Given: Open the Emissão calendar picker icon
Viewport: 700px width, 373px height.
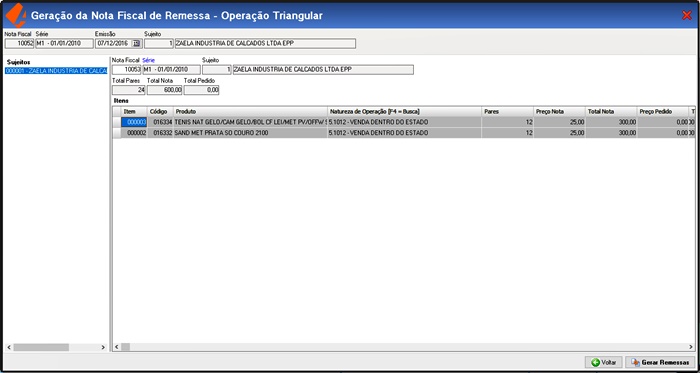Looking at the screenshot, I should tap(137, 43).
